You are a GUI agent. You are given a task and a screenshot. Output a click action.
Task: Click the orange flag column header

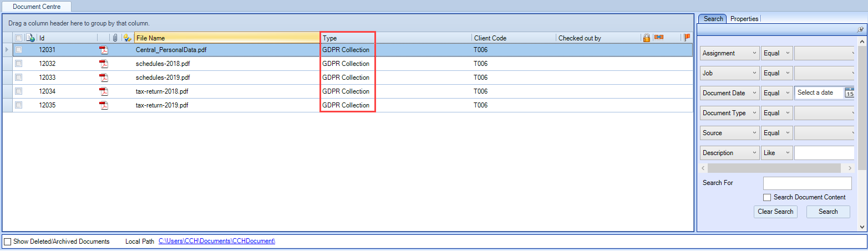687,37
